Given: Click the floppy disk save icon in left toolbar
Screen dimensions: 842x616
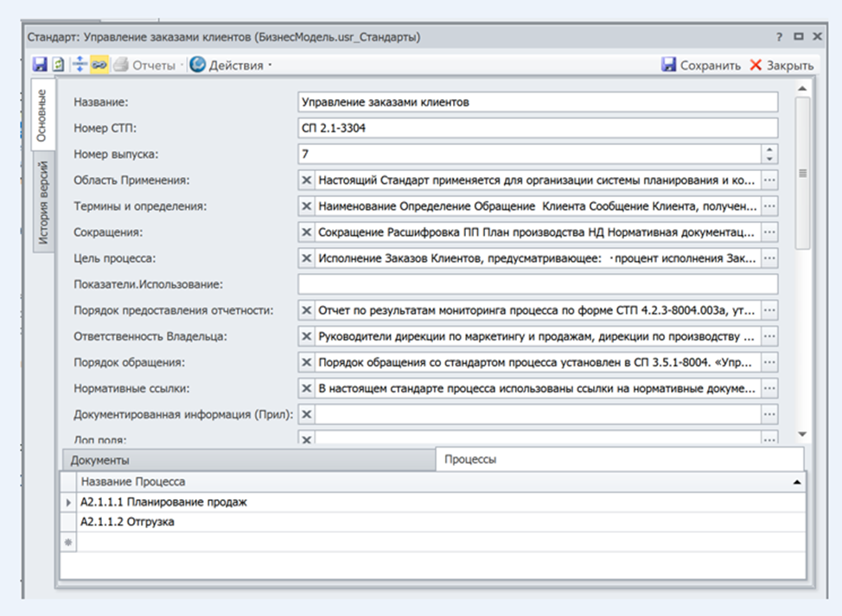Looking at the screenshot, I should [x=40, y=65].
